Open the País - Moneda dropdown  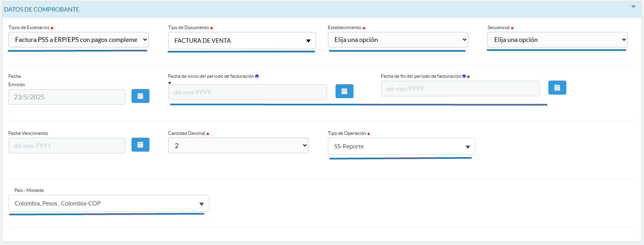[108, 204]
